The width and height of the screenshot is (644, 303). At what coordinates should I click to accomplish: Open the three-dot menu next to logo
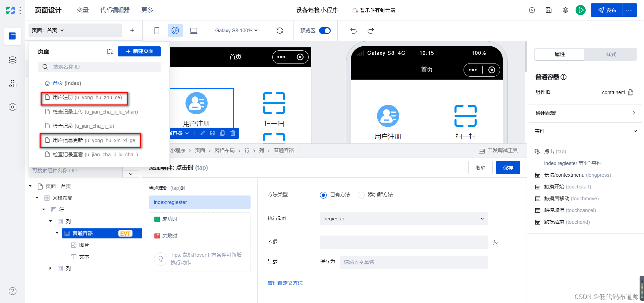point(20,10)
